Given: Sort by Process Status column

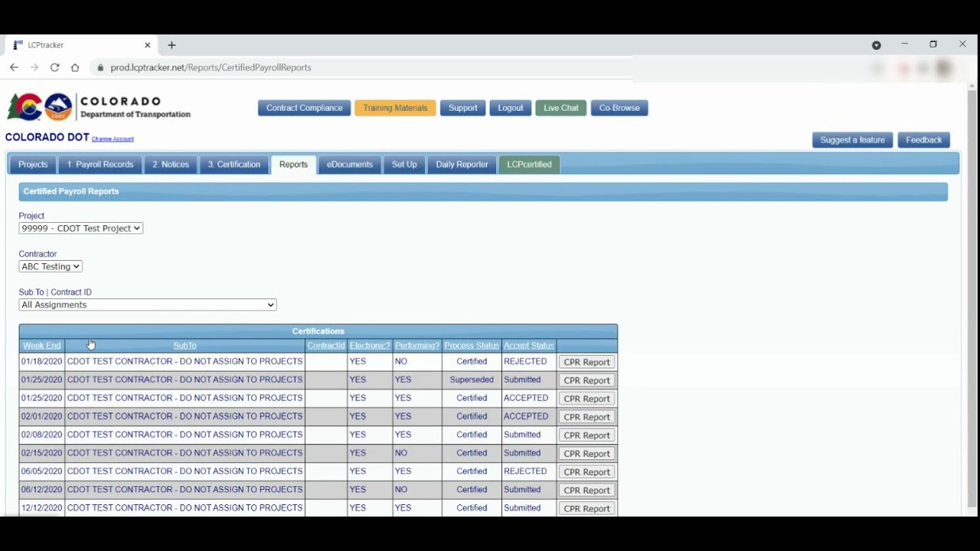Looking at the screenshot, I should pyautogui.click(x=472, y=346).
